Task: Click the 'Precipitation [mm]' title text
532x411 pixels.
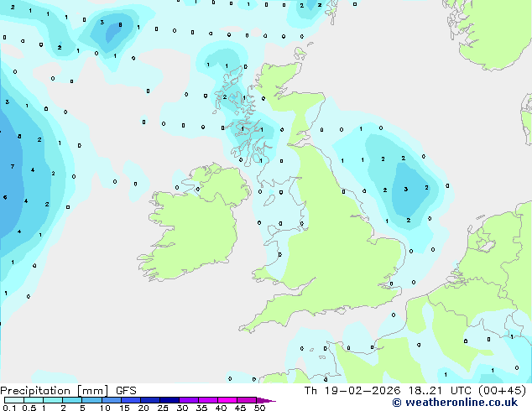Action: tap(55, 391)
